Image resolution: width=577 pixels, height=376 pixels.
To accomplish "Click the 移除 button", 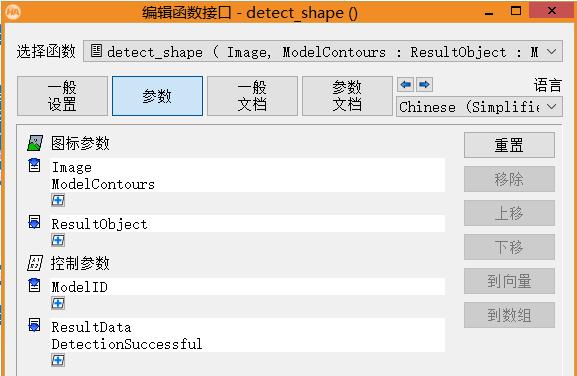I will pos(509,179).
